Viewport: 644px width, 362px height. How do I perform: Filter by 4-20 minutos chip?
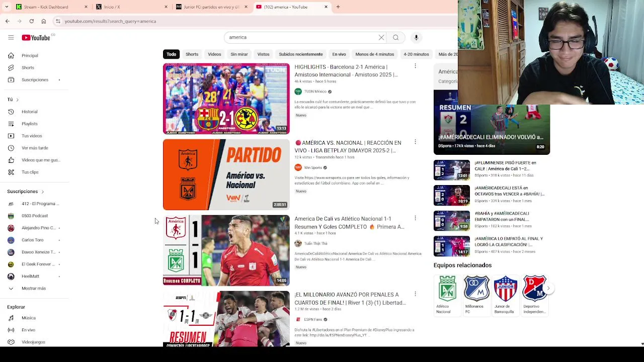[416, 54]
